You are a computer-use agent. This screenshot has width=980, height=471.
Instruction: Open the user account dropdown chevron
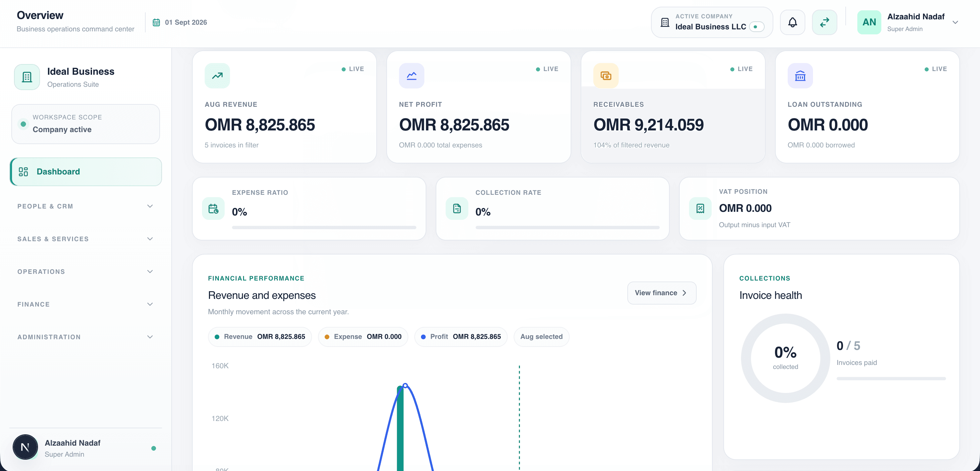pos(955,22)
